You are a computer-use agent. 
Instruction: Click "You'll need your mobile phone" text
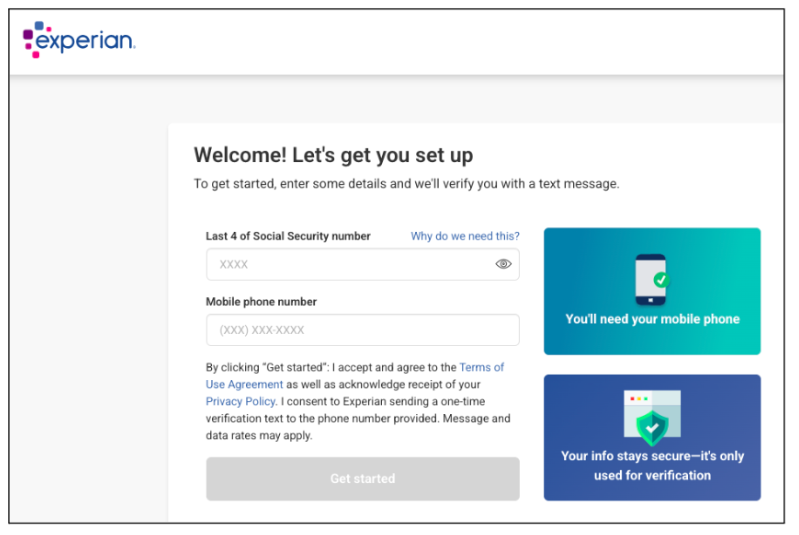(652, 319)
